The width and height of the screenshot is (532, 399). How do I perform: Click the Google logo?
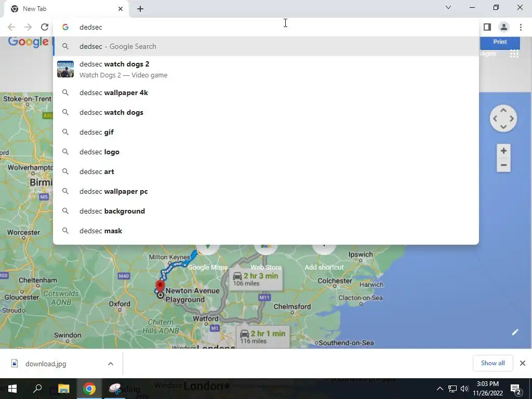[28, 42]
